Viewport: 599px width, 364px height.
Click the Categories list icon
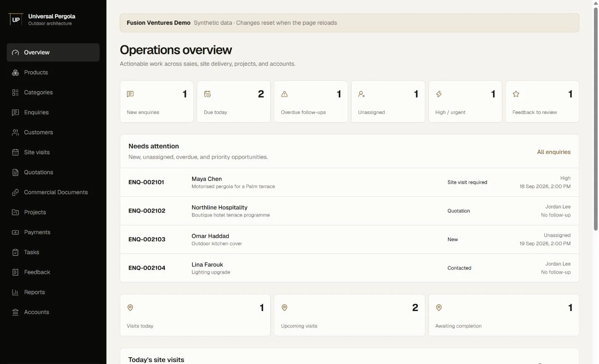(16, 92)
